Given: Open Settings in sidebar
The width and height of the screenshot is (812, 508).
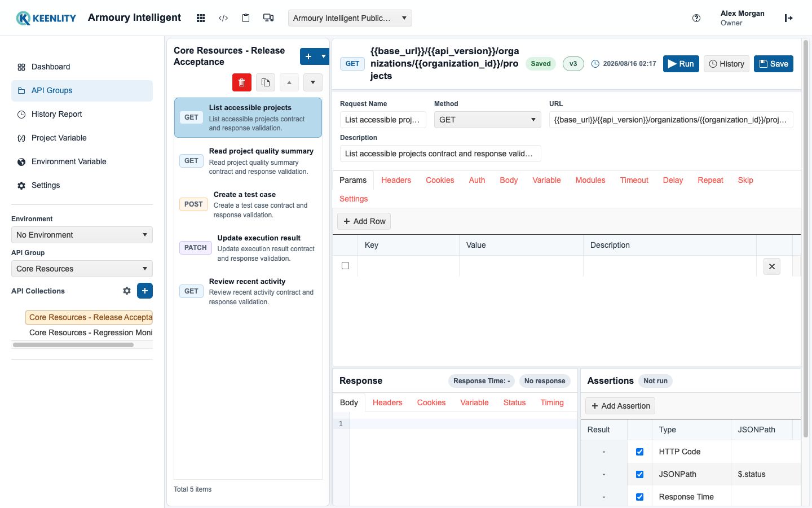Looking at the screenshot, I should 82,185.
